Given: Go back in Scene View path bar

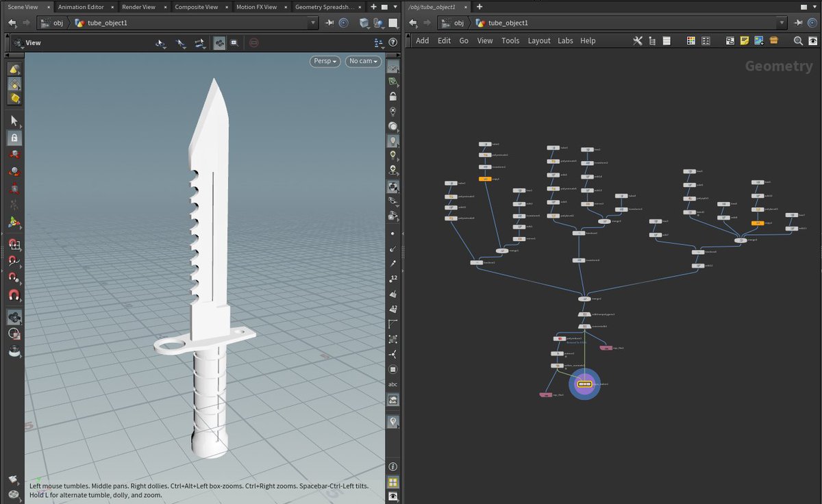Looking at the screenshot, I should [12, 23].
